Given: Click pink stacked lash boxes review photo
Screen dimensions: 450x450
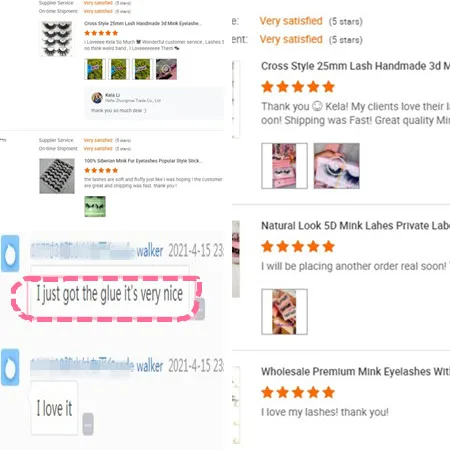Looking at the screenshot, I should click(284, 166).
